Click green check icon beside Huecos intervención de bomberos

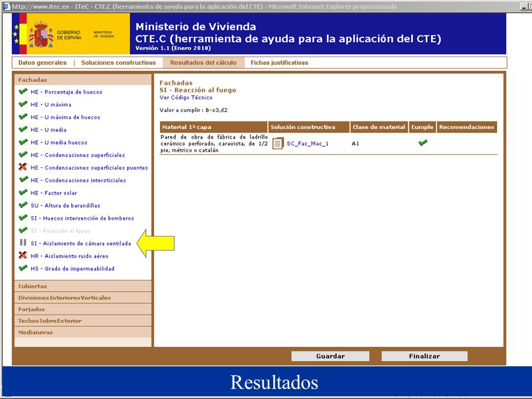23,217
